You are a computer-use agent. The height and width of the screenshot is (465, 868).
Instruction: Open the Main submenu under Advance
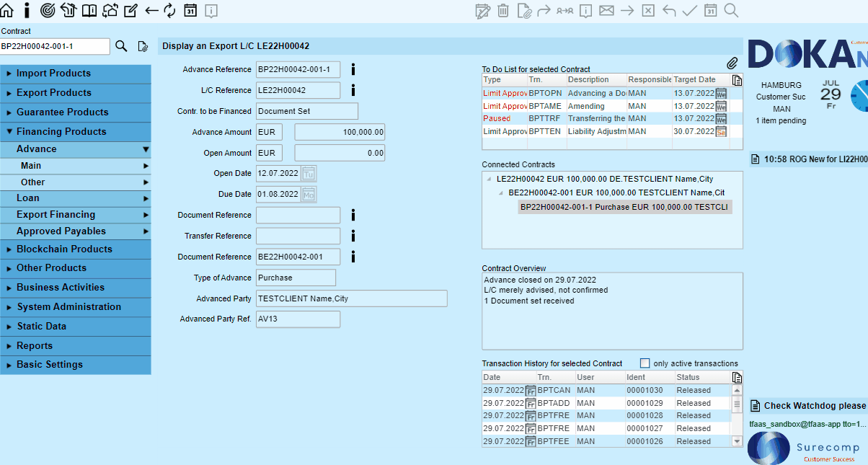coord(76,166)
